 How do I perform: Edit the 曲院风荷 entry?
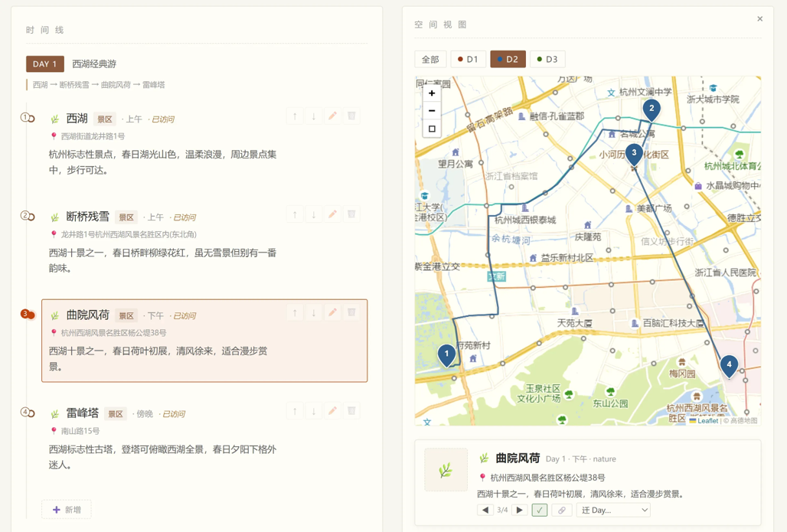[332, 312]
